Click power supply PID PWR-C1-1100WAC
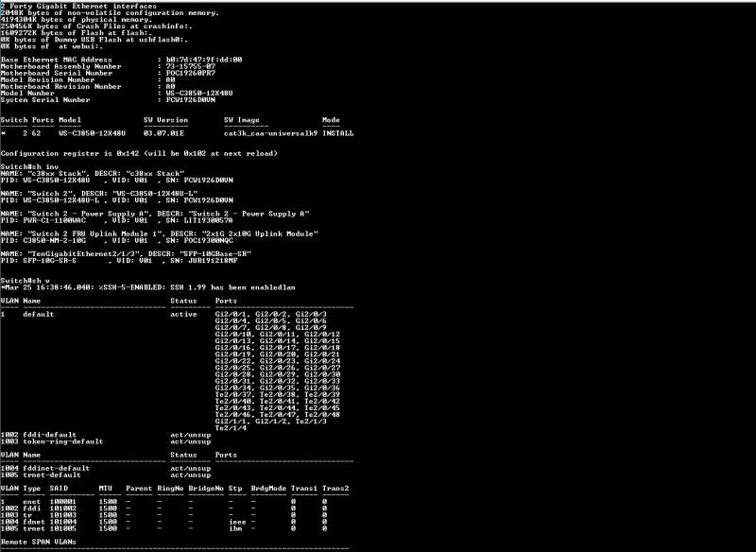The image size is (756, 552). (55, 220)
